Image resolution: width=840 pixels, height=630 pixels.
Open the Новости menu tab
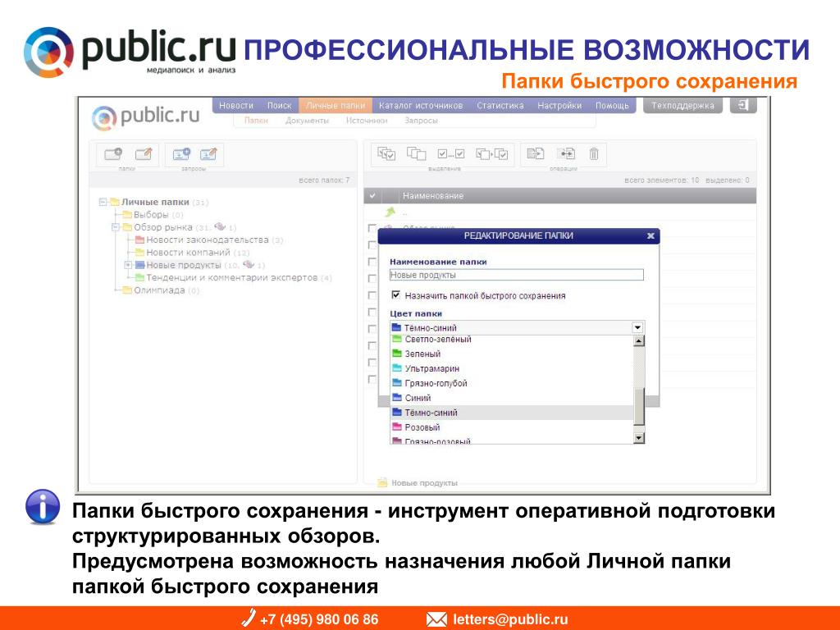236,106
